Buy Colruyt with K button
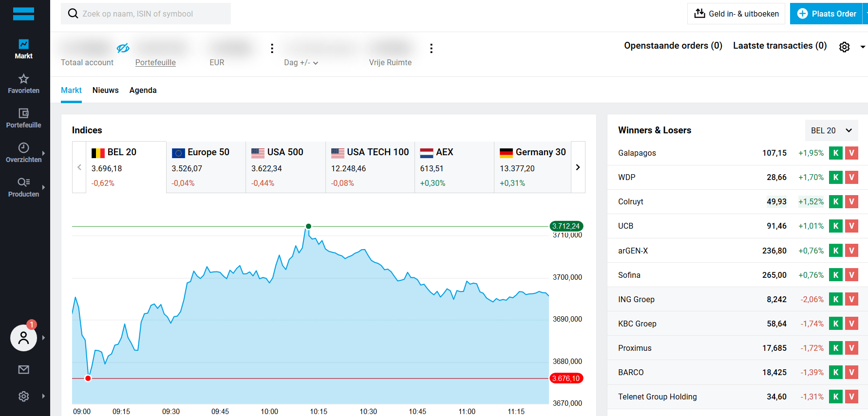The height and width of the screenshot is (416, 868). tap(836, 201)
